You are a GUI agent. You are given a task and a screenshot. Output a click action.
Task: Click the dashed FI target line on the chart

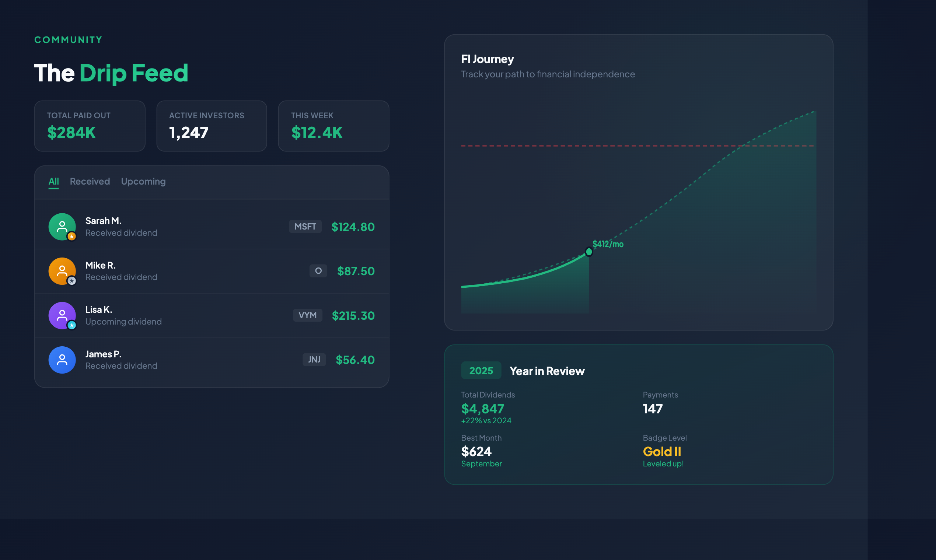point(638,145)
